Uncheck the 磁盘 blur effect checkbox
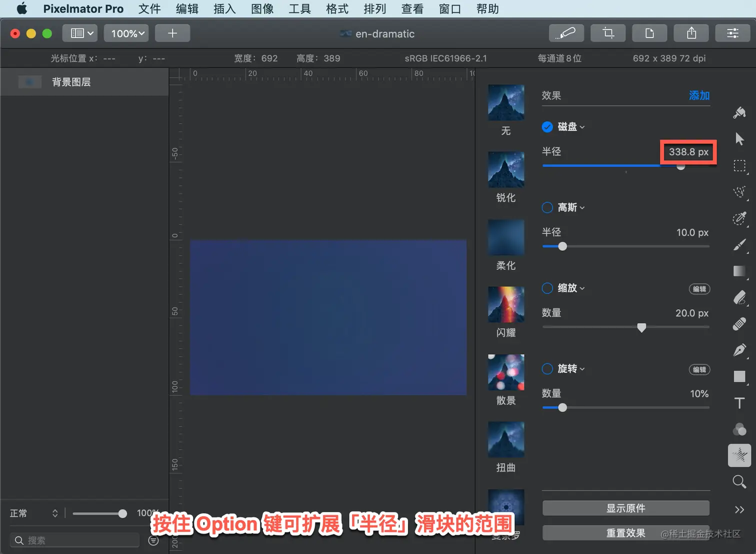Viewport: 756px width, 554px height. (547, 127)
